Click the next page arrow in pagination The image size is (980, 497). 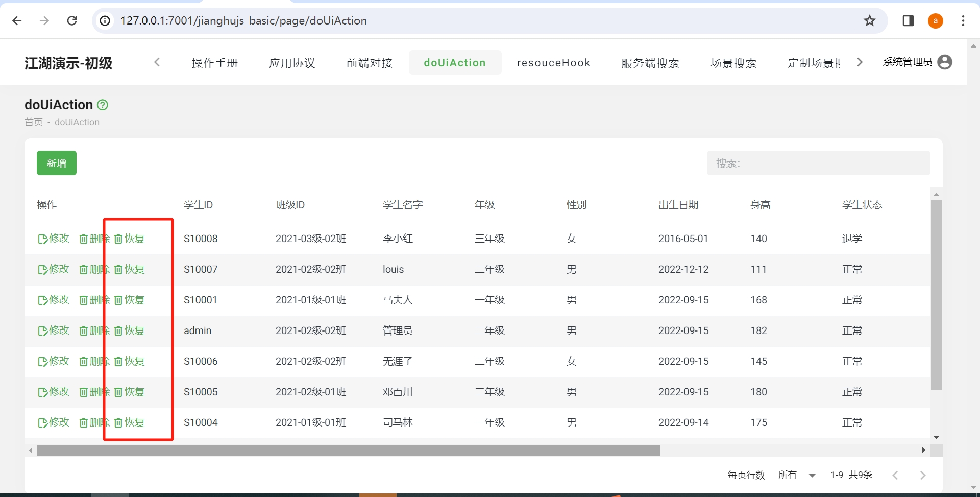[x=924, y=475]
